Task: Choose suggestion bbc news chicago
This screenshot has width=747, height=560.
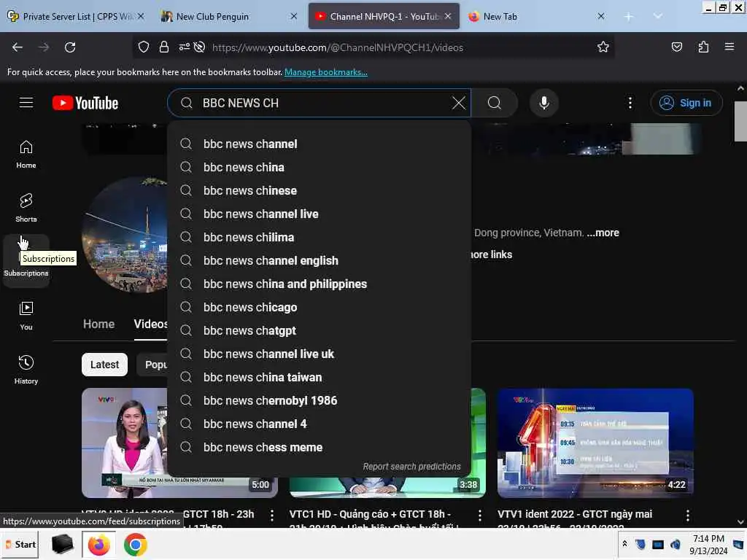Action: (x=320, y=307)
